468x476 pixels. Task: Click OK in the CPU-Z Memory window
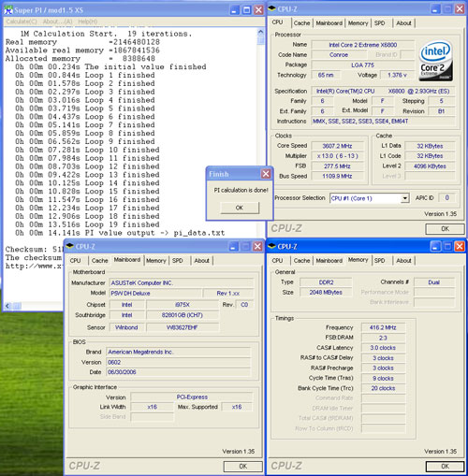point(445,467)
